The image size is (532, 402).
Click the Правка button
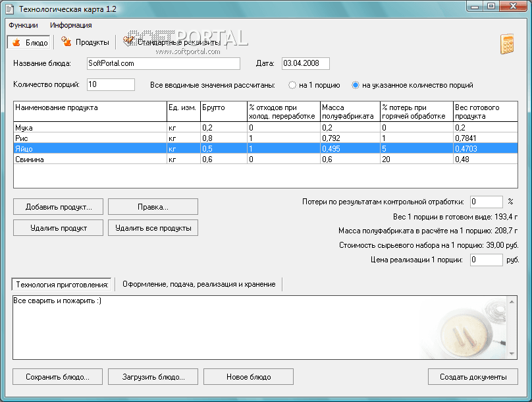153,207
